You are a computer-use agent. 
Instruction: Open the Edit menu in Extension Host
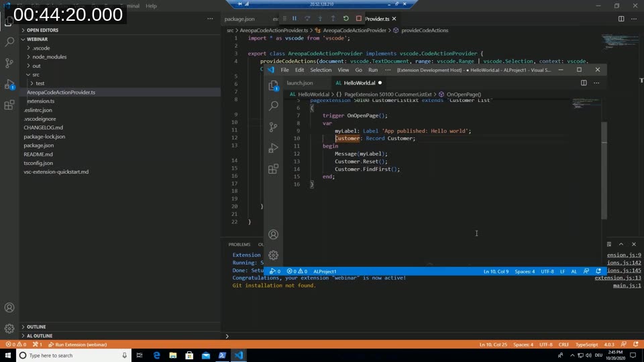point(299,70)
